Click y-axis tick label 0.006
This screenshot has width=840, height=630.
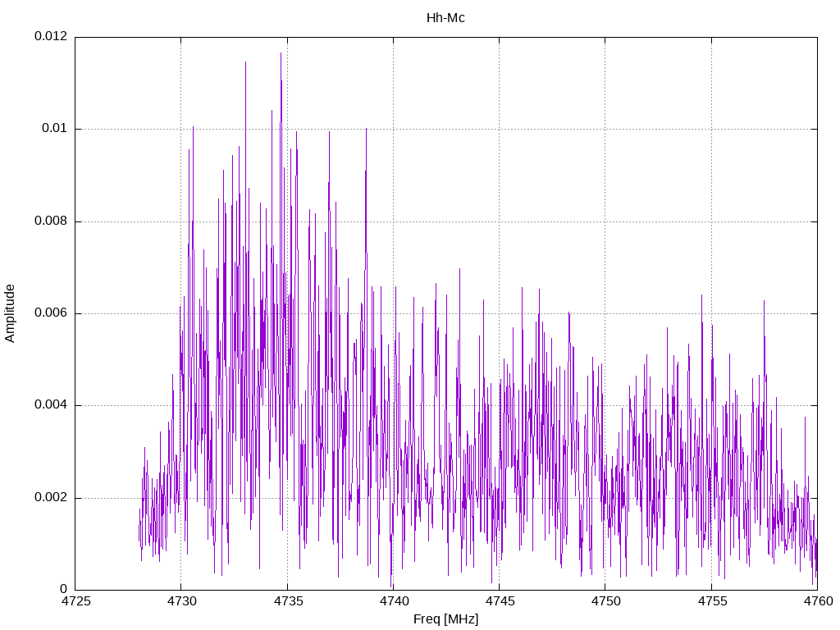click(51, 313)
